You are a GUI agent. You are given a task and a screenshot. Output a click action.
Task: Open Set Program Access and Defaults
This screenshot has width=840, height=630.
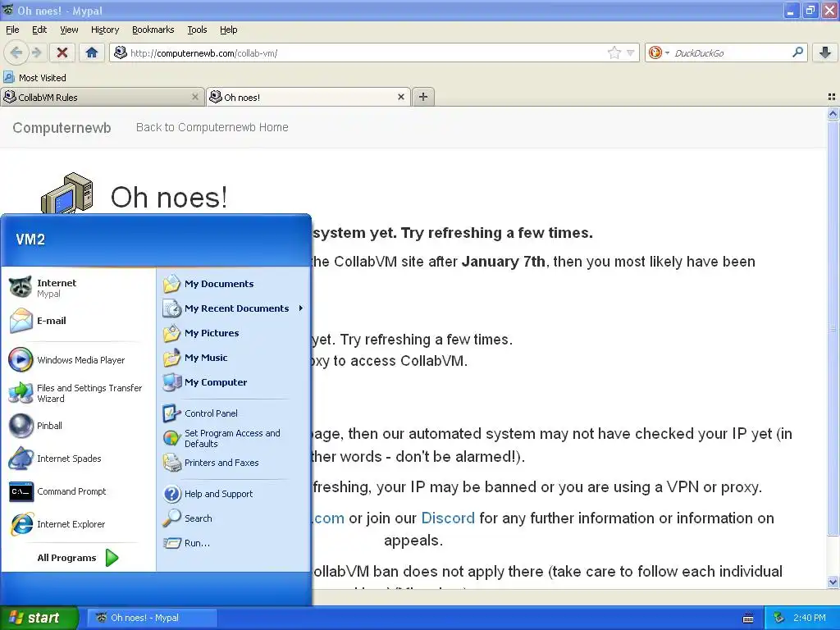233,438
